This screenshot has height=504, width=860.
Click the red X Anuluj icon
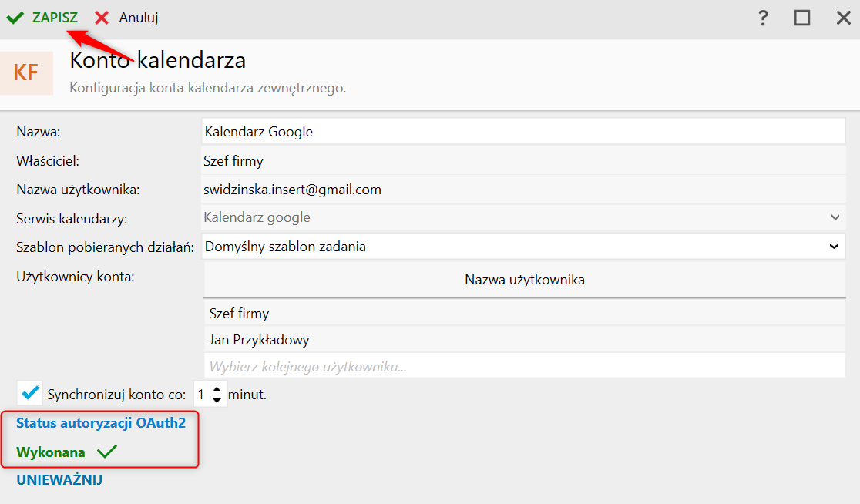coord(102,18)
